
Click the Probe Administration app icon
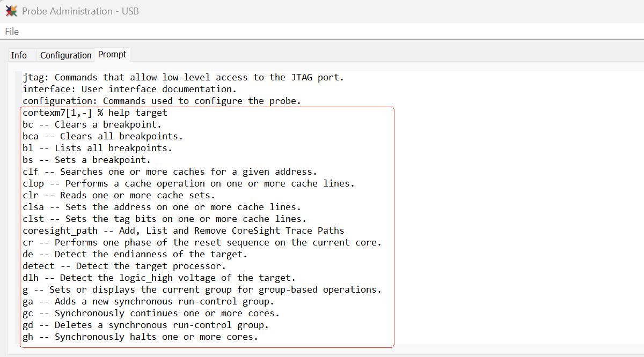pyautogui.click(x=11, y=11)
